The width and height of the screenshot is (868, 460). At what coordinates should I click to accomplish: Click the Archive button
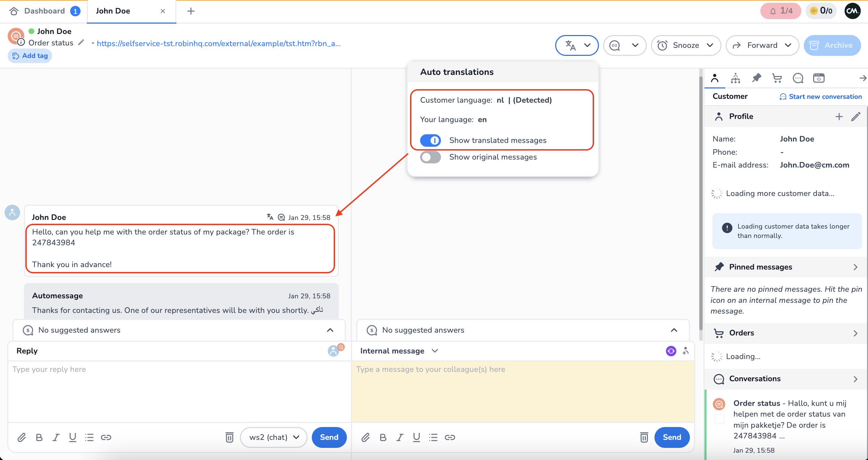point(832,45)
